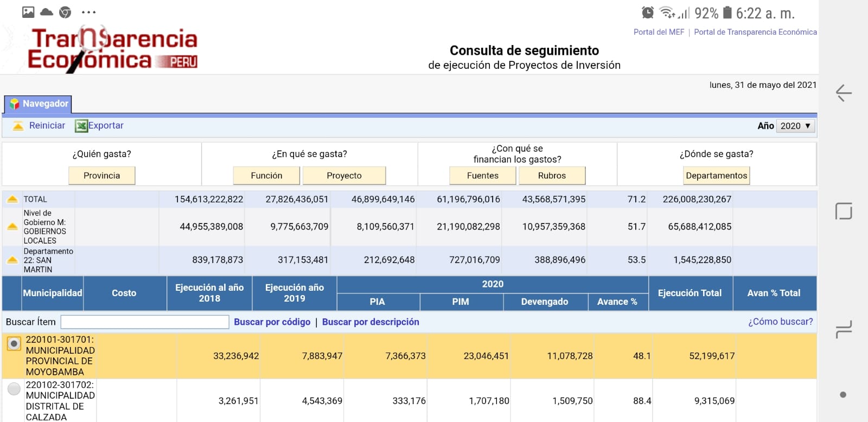The height and width of the screenshot is (422, 868).
Task: Click the Transparencia Económica Peru logo
Action: [112, 48]
